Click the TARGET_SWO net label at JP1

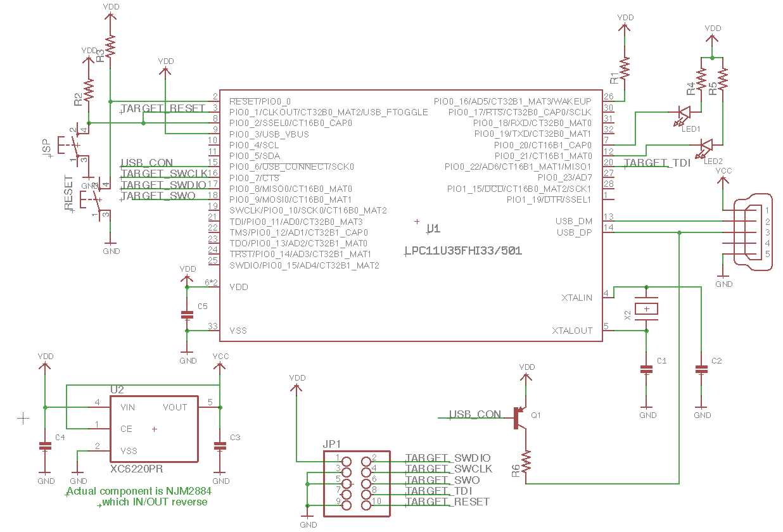pos(442,480)
